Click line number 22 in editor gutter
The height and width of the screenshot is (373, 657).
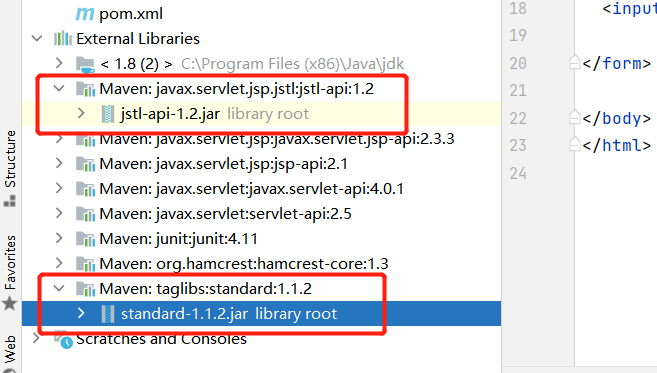[x=518, y=119]
